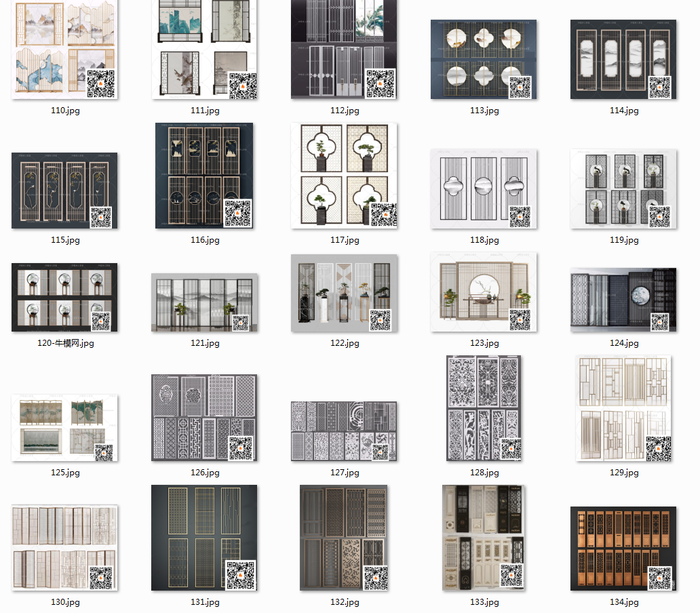The height and width of the screenshot is (613, 700).
Task: Select the 123.jpg round moon gate thumbnail
Action: point(484,292)
